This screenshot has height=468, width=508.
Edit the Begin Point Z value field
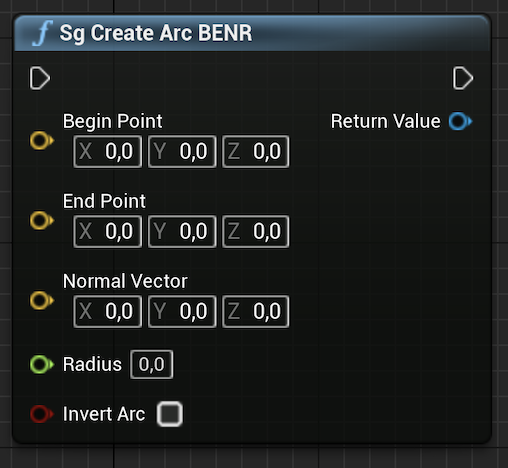click(x=256, y=151)
